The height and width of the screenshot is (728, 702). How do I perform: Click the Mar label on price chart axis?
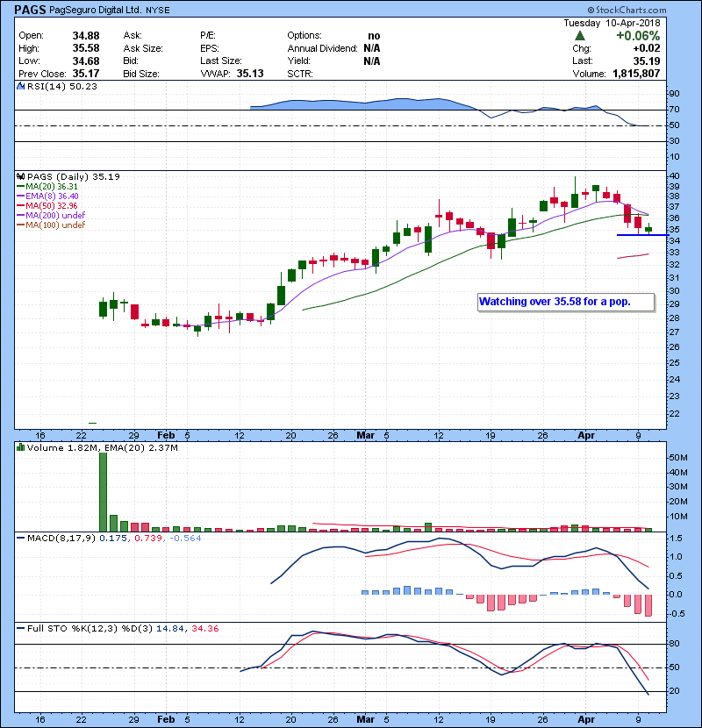click(x=365, y=436)
